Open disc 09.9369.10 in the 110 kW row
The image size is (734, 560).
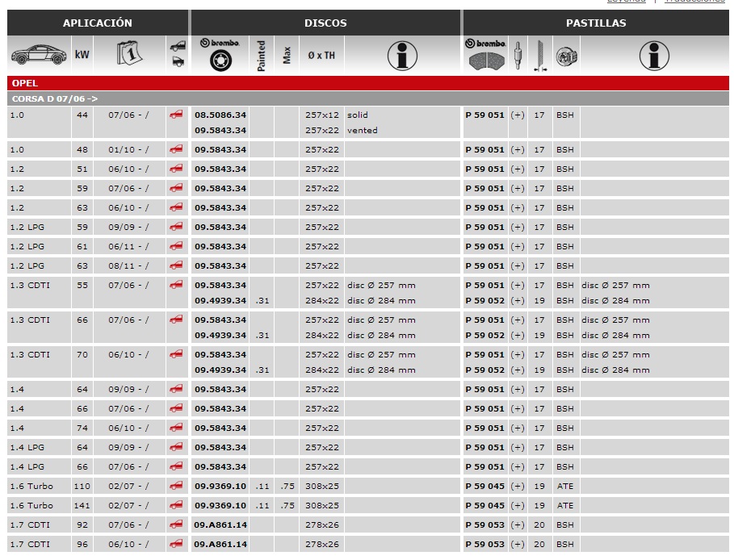[x=220, y=487]
